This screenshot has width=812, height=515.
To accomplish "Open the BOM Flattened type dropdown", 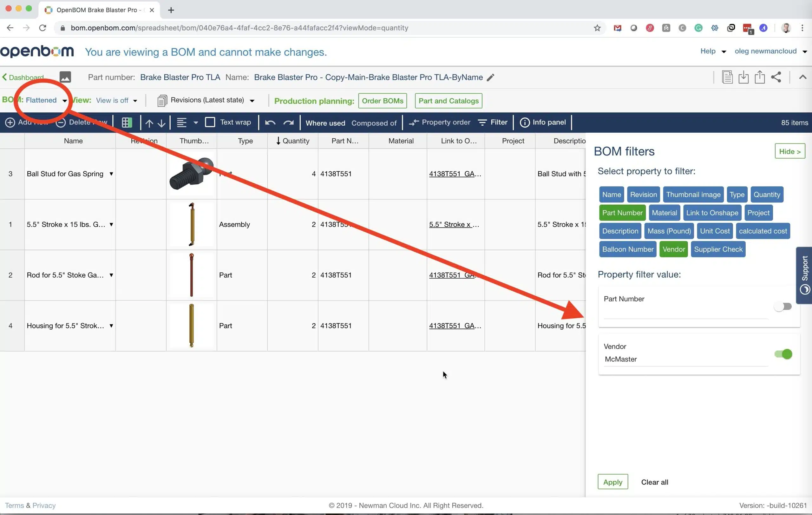I will (46, 100).
